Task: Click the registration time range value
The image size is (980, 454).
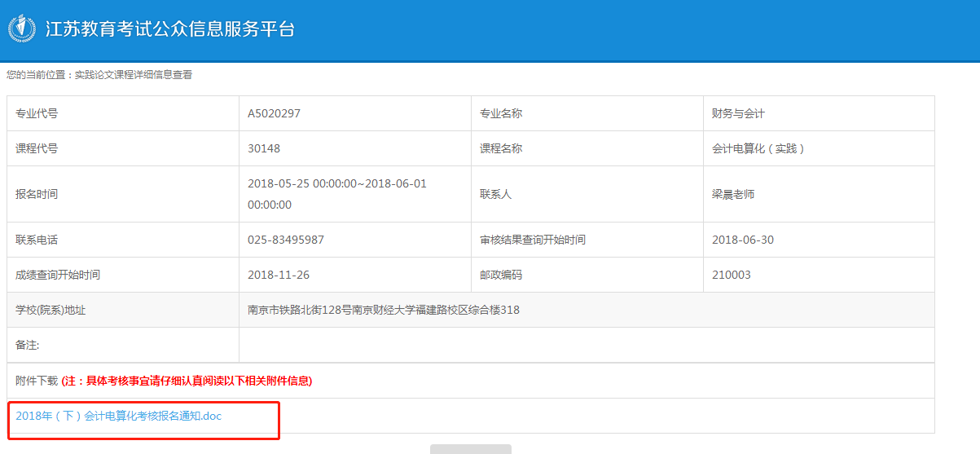Action: 336,194
